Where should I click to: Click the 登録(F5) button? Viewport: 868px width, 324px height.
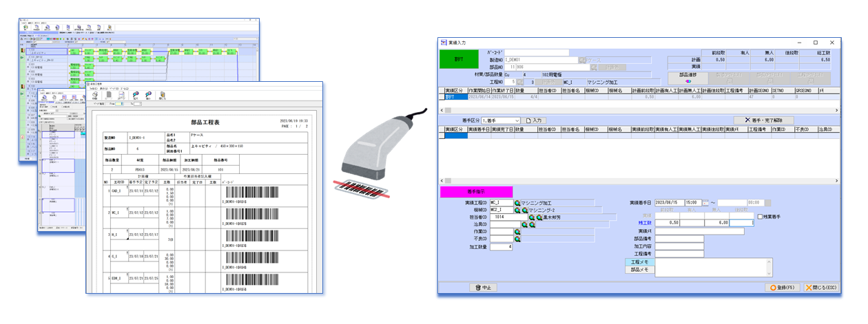point(782,288)
